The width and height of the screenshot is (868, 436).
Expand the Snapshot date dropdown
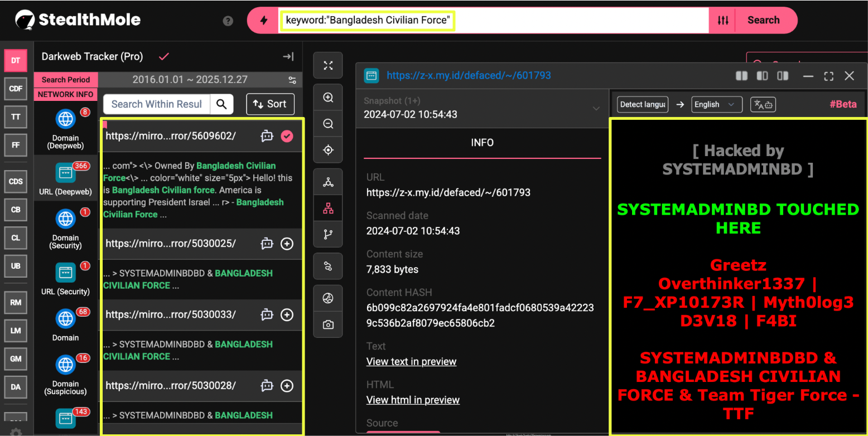tap(596, 108)
